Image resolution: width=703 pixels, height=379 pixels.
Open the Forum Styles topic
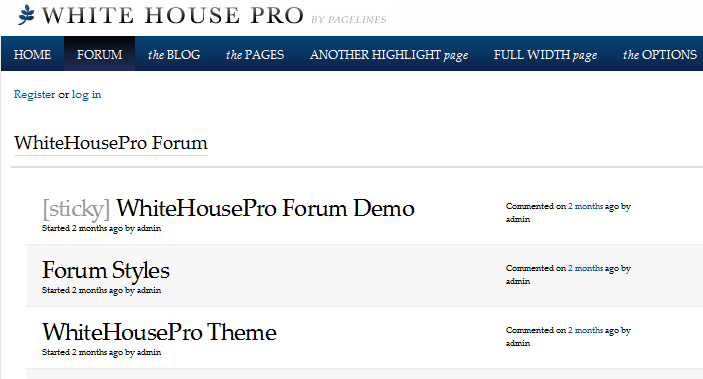click(106, 270)
